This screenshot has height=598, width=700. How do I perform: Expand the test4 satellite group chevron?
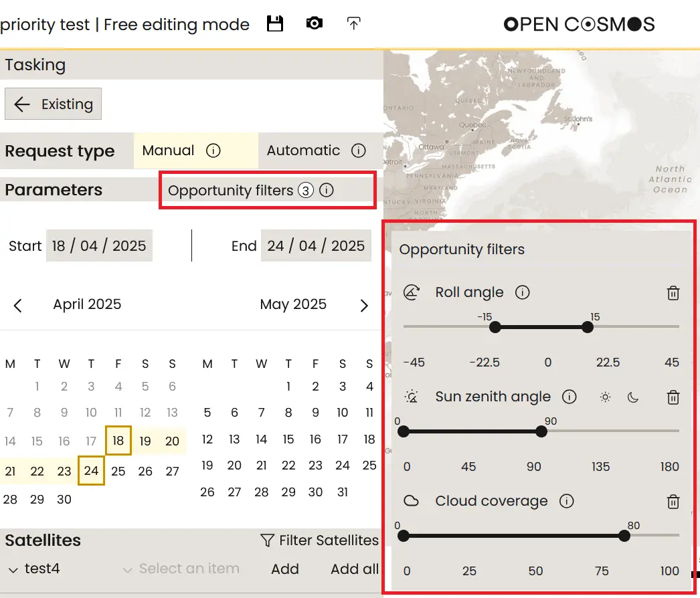13,570
